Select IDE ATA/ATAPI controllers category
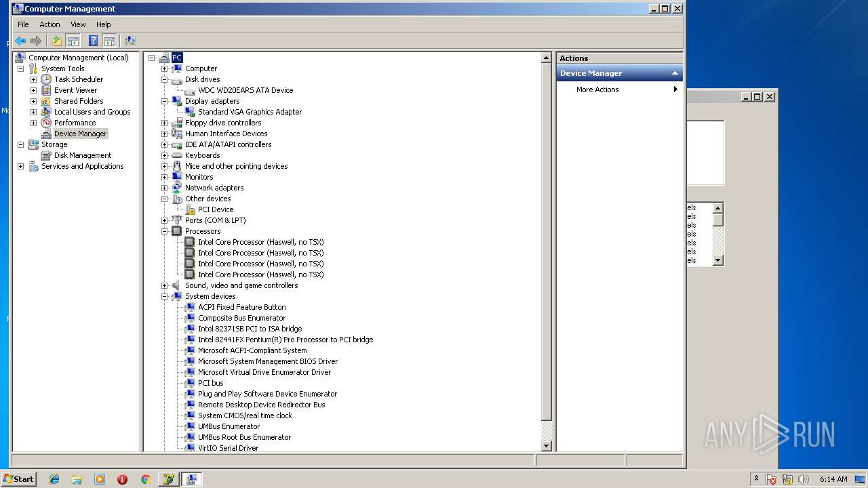Image resolution: width=868 pixels, height=488 pixels. tap(228, 144)
